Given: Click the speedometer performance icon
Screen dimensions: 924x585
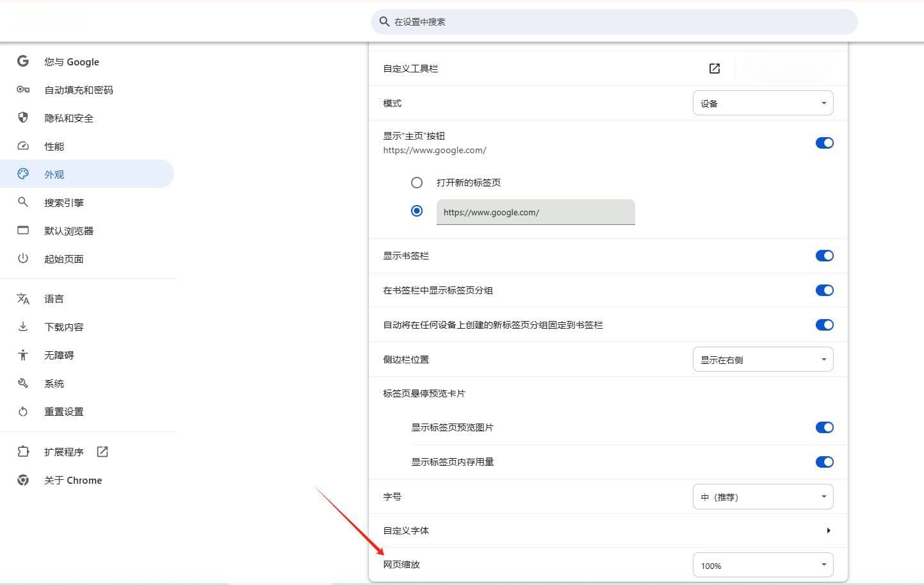Looking at the screenshot, I should pos(23,146).
